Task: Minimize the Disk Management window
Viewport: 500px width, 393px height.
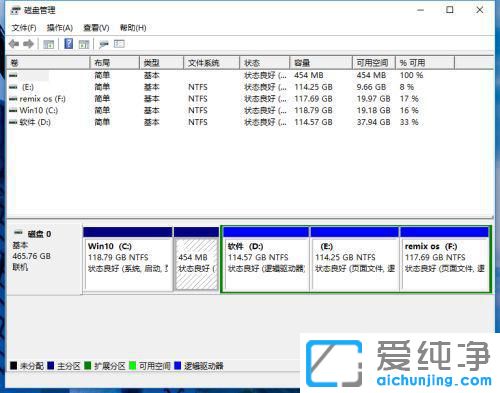Action: click(x=421, y=10)
